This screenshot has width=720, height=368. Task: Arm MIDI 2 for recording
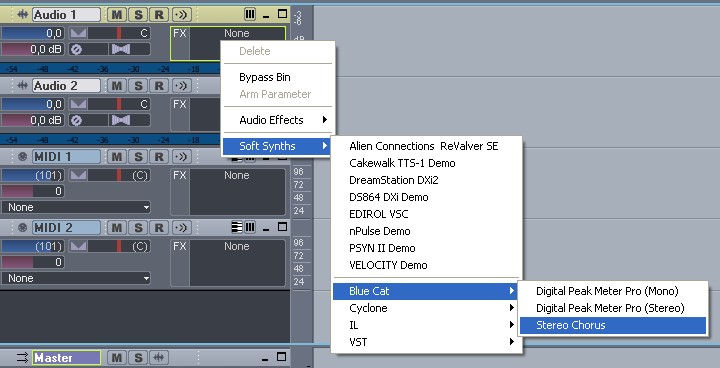(159, 227)
